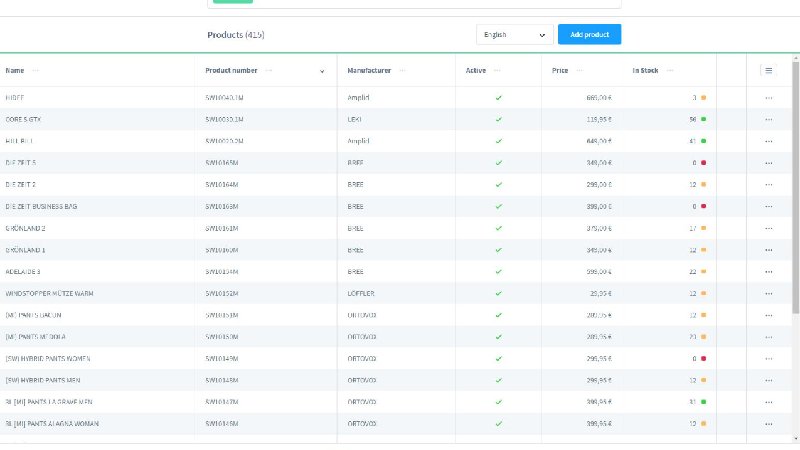This screenshot has height=450, width=800.
Task: Click LÖFFLER manufacturer cell
Action: (361, 293)
